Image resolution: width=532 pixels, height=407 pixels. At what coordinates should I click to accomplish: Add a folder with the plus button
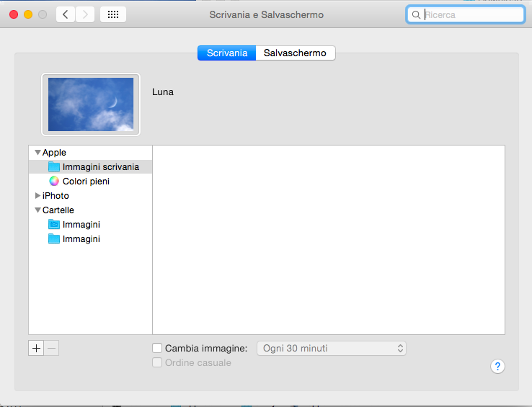(x=36, y=349)
